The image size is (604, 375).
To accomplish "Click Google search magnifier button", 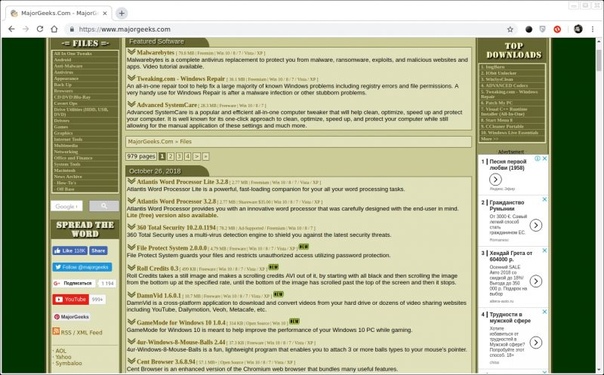I will 104,206.
